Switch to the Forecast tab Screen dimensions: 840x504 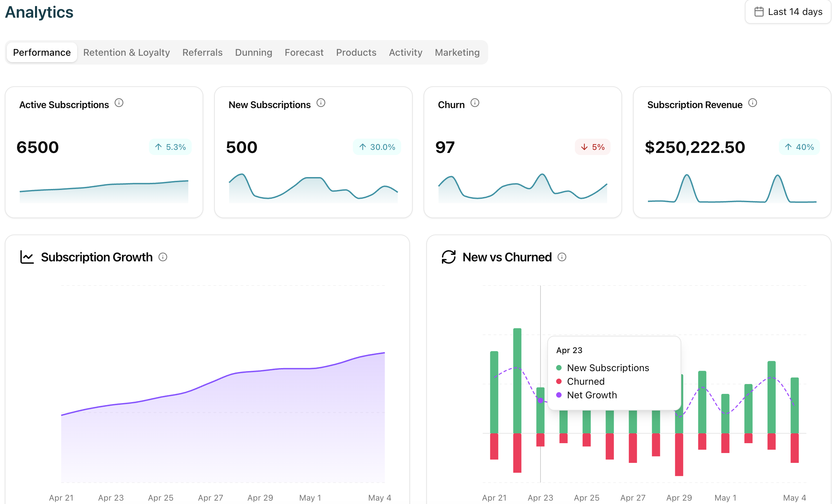pyautogui.click(x=304, y=52)
